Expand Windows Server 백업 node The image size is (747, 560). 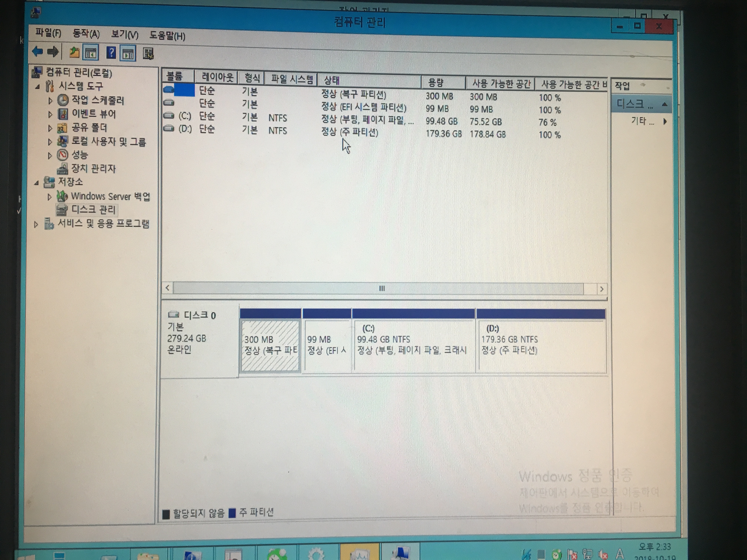pyautogui.click(x=50, y=196)
